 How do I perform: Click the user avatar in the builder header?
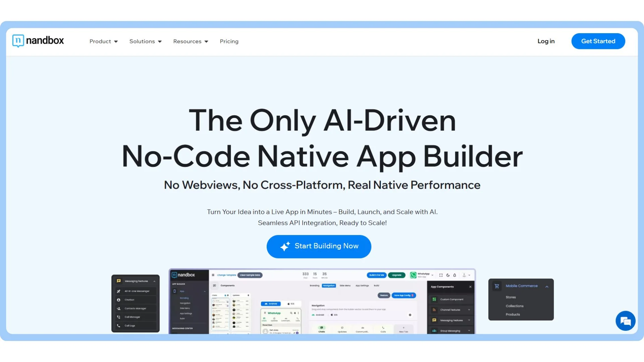point(464,275)
